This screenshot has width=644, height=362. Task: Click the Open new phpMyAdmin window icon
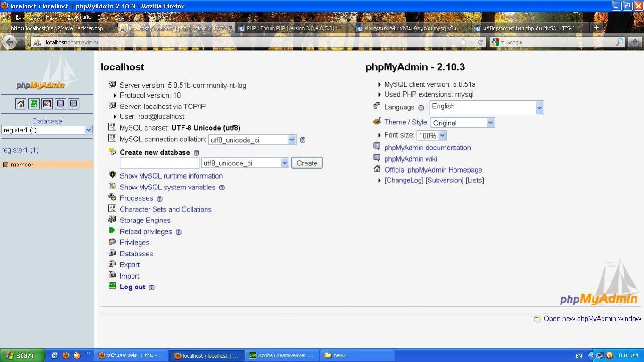tap(537, 319)
